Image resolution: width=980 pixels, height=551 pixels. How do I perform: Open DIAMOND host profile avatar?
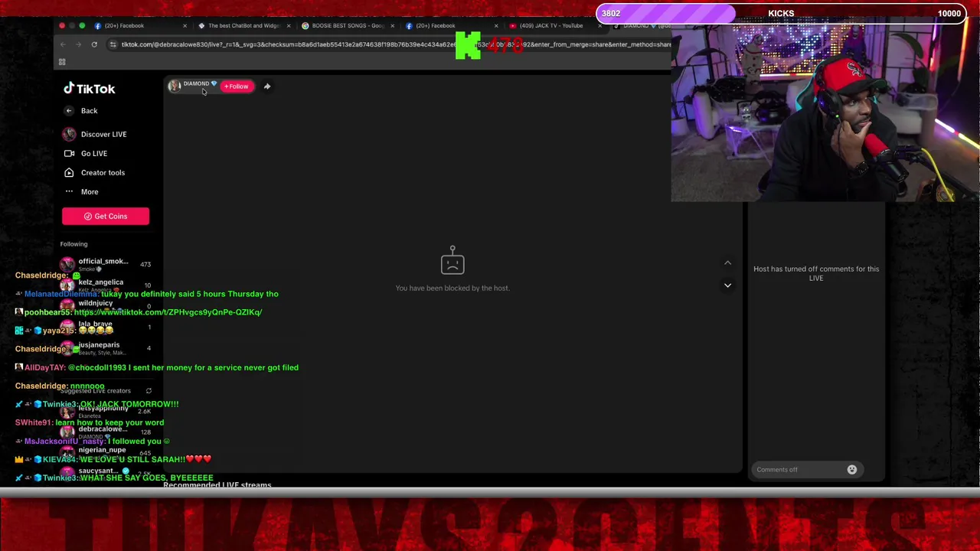point(175,86)
